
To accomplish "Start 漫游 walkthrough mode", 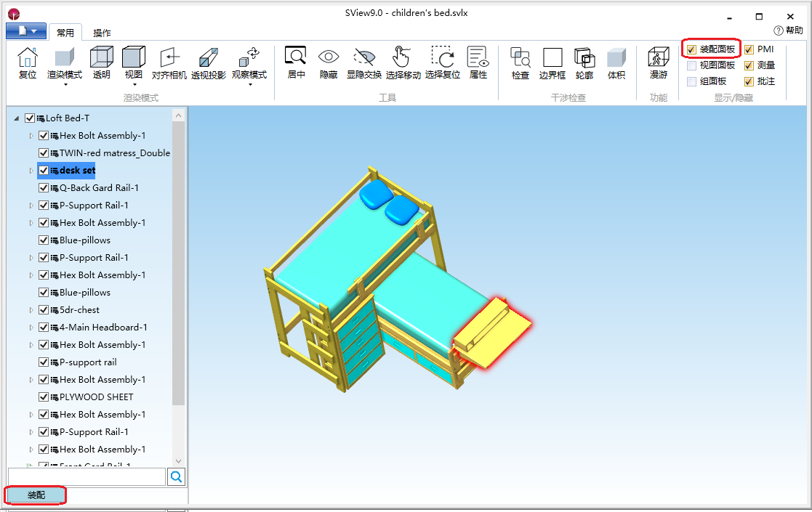I will coord(659,57).
